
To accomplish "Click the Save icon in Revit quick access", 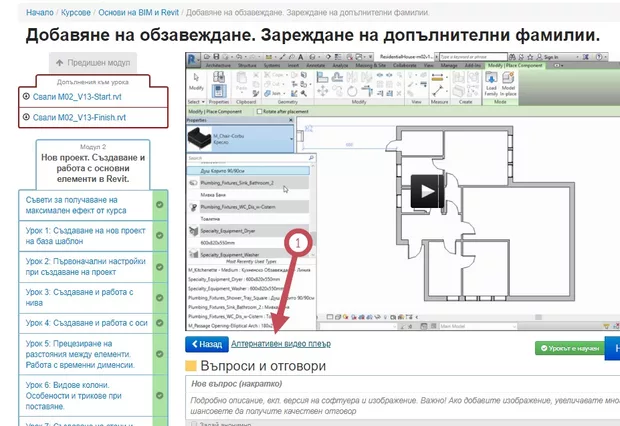I will click(x=216, y=57).
